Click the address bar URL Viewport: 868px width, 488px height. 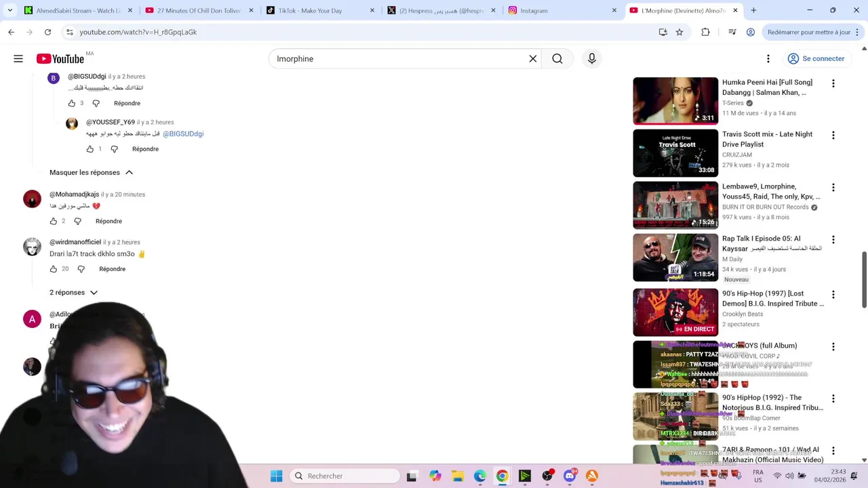[x=138, y=32]
